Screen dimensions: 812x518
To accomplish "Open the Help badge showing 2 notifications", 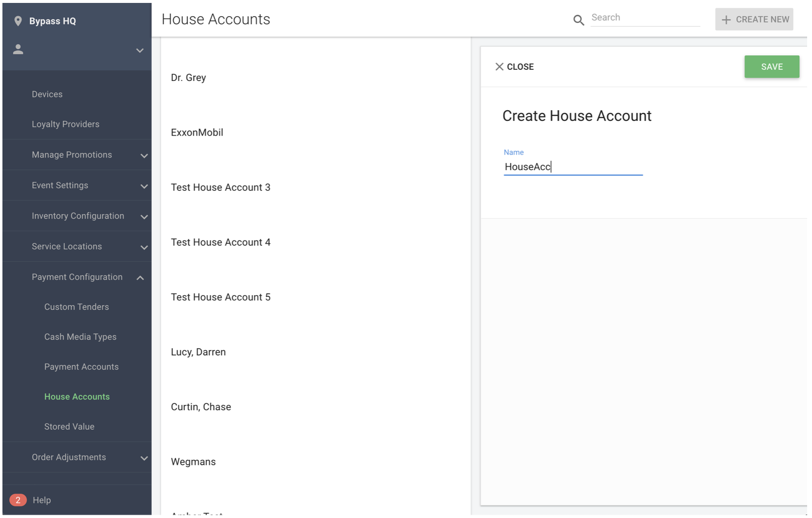I will pyautogui.click(x=18, y=500).
